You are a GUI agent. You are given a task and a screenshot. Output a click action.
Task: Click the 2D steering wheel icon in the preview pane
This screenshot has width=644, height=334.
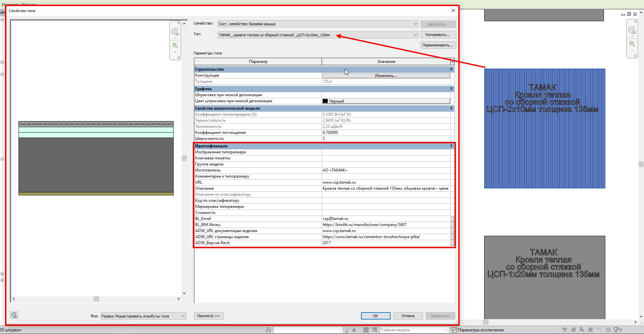point(175,32)
